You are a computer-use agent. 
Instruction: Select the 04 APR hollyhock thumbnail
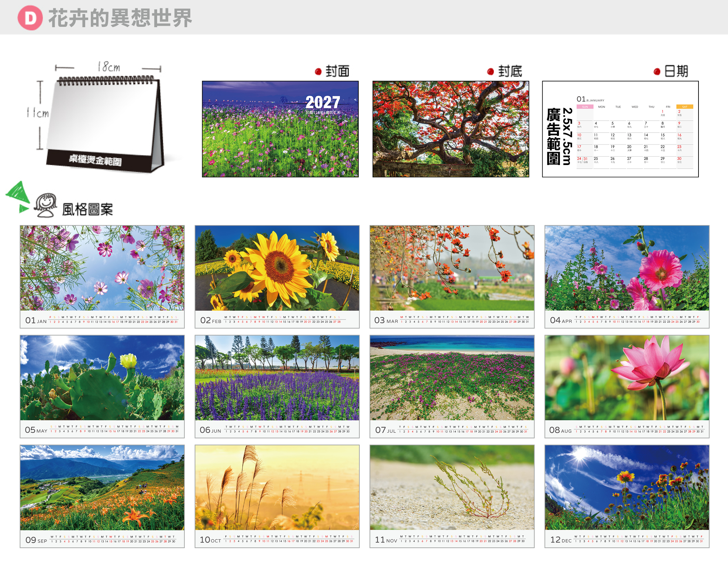627,277
